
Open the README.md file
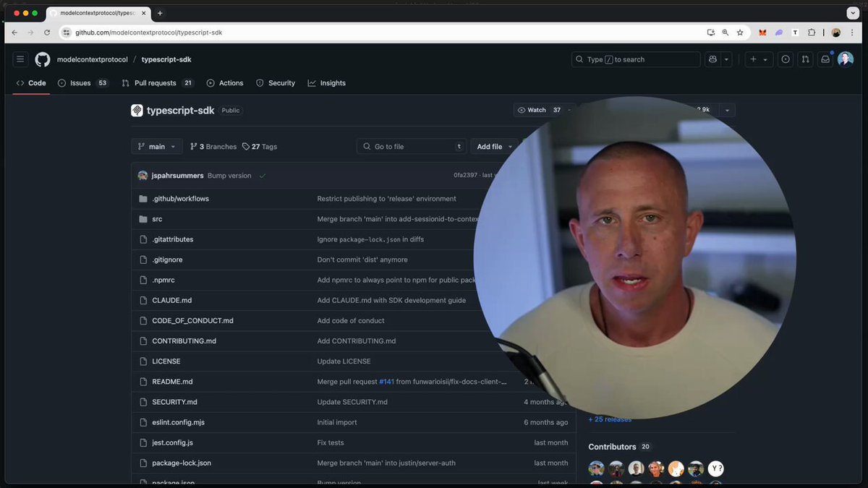click(x=172, y=382)
